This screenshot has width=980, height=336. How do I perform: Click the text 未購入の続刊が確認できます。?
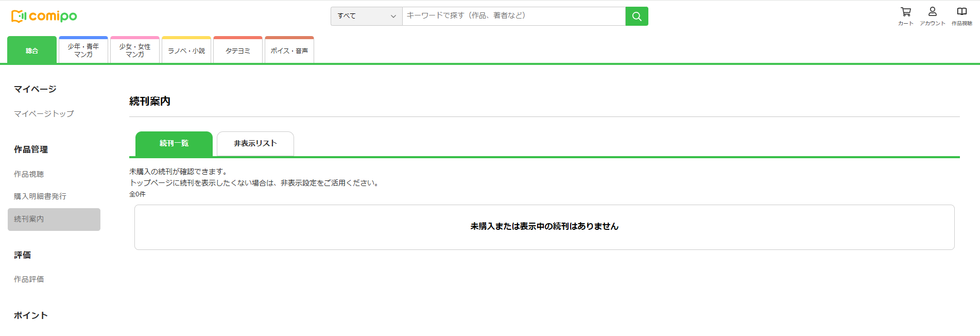point(179,172)
